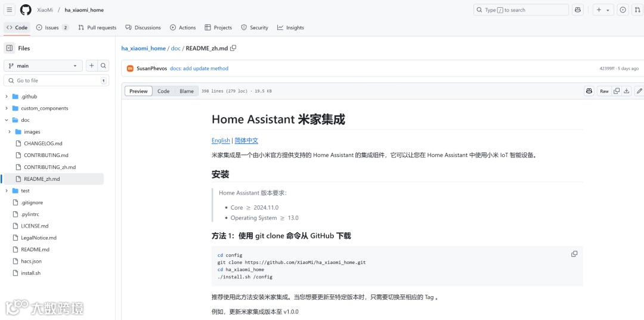
Task: Expand the images folder
Action: pyautogui.click(x=10, y=131)
